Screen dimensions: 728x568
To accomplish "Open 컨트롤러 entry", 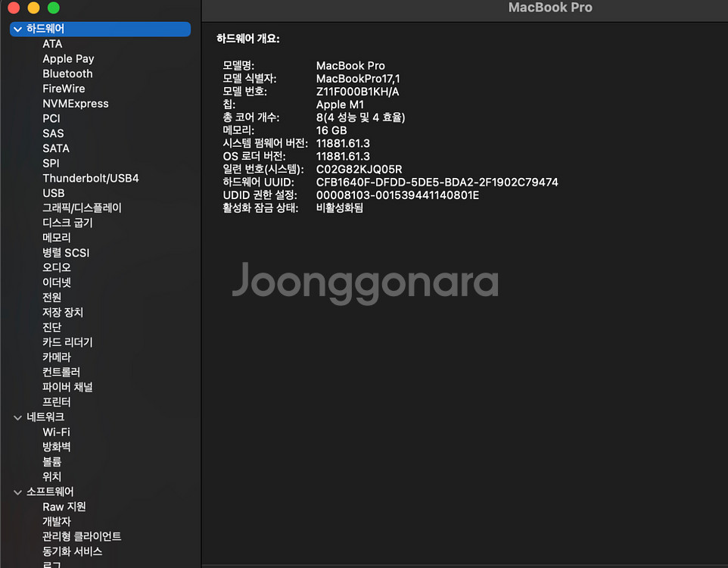I will point(61,372).
